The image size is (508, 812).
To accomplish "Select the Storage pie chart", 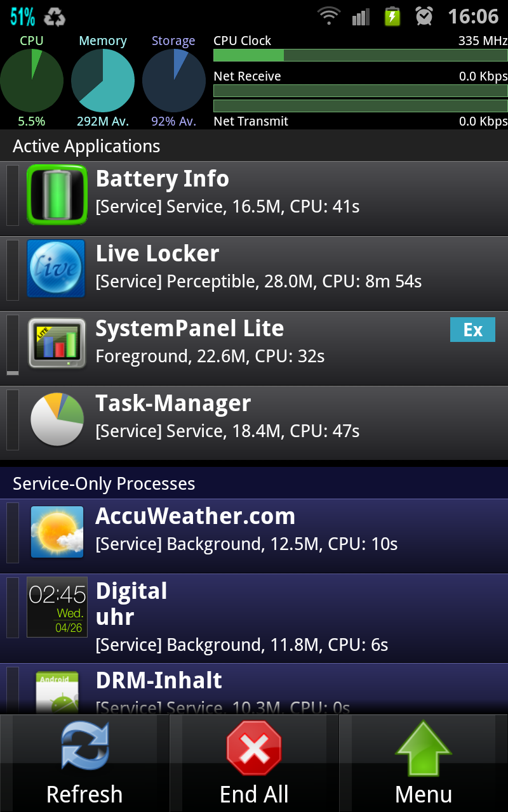I will pyautogui.click(x=174, y=81).
